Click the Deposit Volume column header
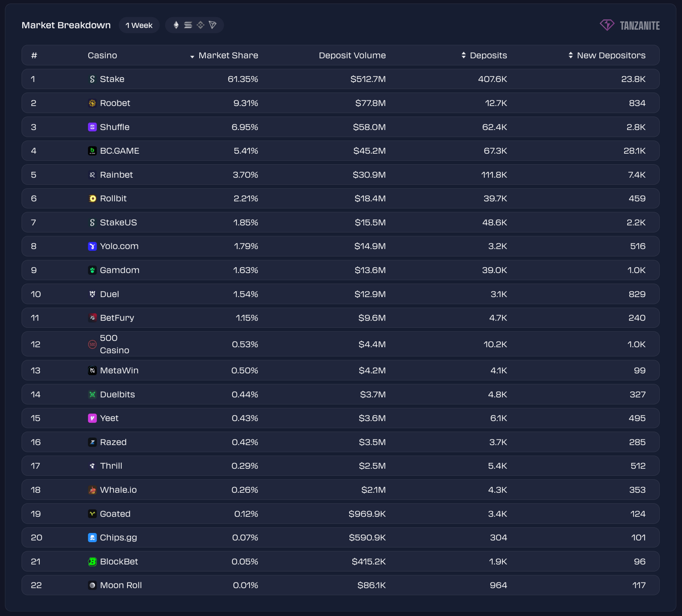682x616 pixels. coord(352,55)
